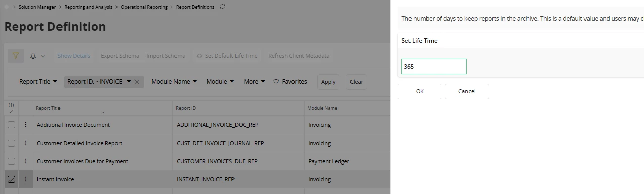Click CUST_DET_INVOICE_JOURNAL_REP cell
Viewport: 644px width, 194px height.
238,143
